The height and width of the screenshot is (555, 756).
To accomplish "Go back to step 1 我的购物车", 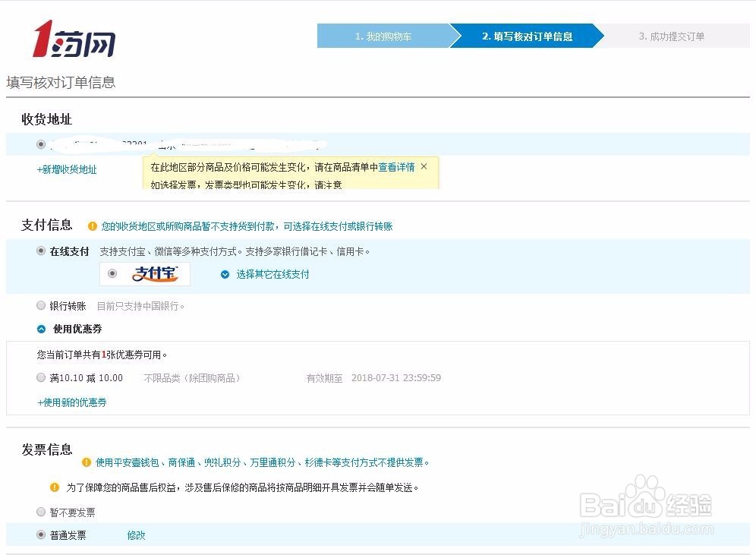I will tap(384, 36).
